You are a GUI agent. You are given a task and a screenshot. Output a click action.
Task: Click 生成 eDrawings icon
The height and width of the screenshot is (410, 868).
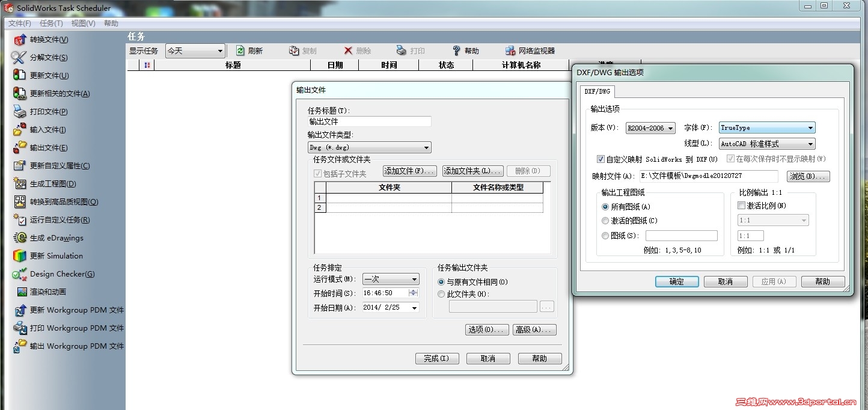20,238
